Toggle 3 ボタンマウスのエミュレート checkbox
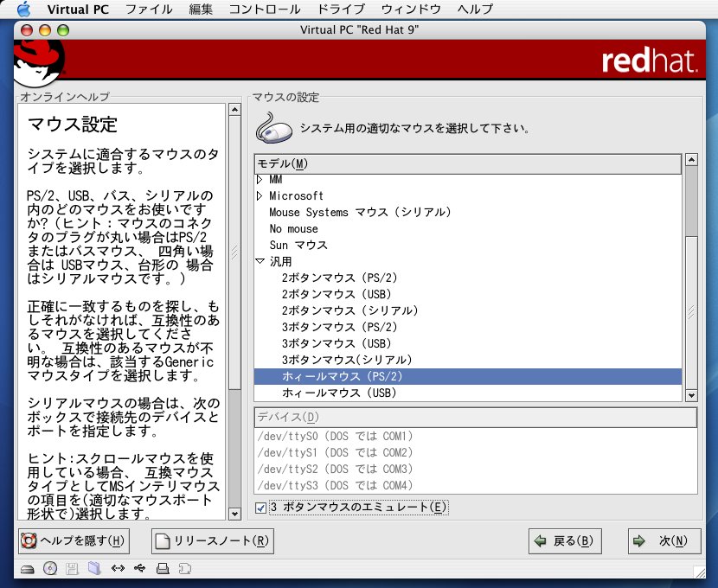The height and width of the screenshot is (588, 718). (x=260, y=508)
